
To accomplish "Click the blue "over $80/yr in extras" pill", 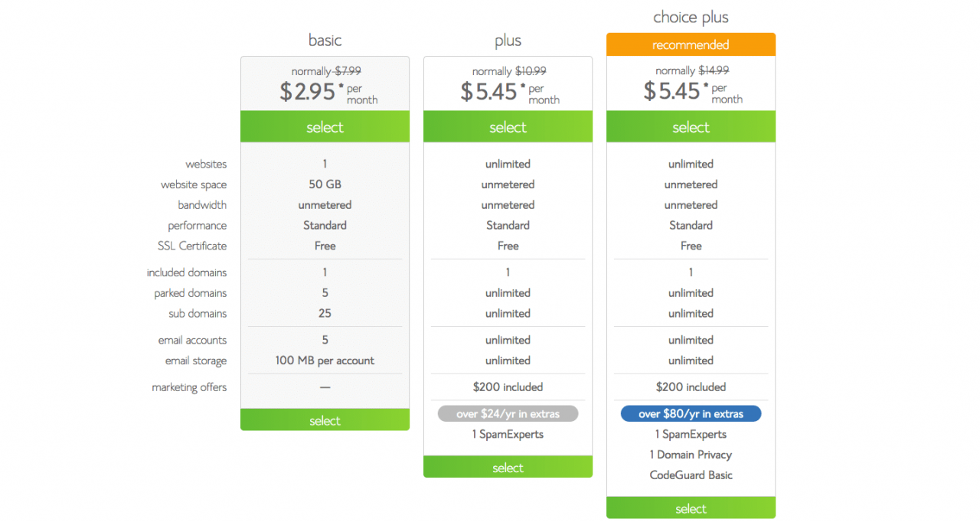I will click(x=691, y=414).
